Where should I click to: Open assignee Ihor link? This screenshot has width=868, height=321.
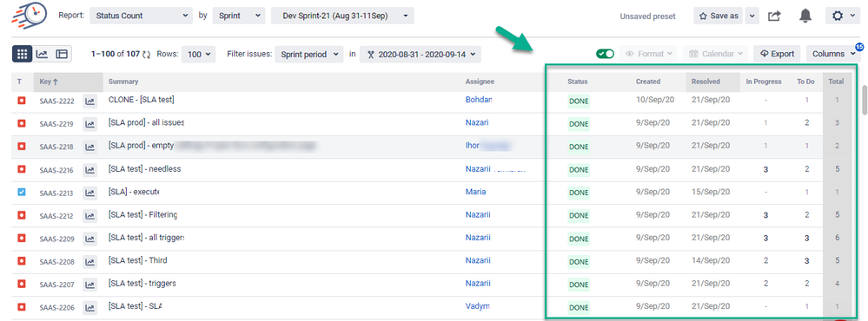pyautogui.click(x=472, y=146)
